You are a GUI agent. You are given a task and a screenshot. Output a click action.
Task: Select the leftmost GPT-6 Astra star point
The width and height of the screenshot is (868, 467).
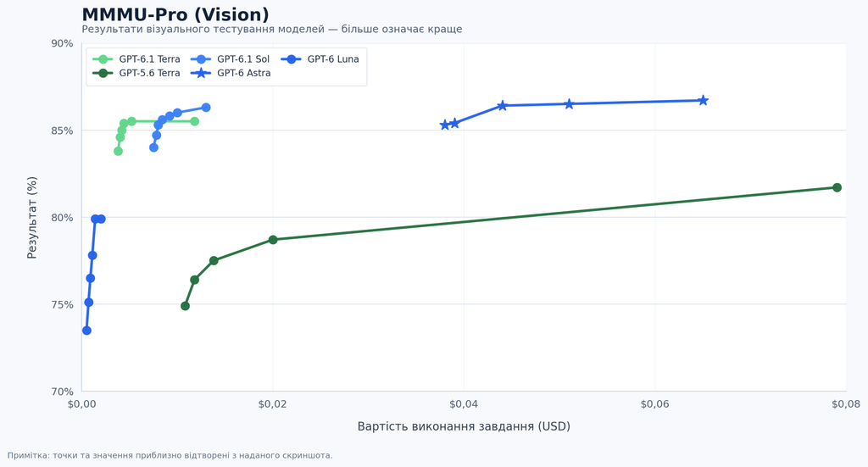(x=444, y=125)
